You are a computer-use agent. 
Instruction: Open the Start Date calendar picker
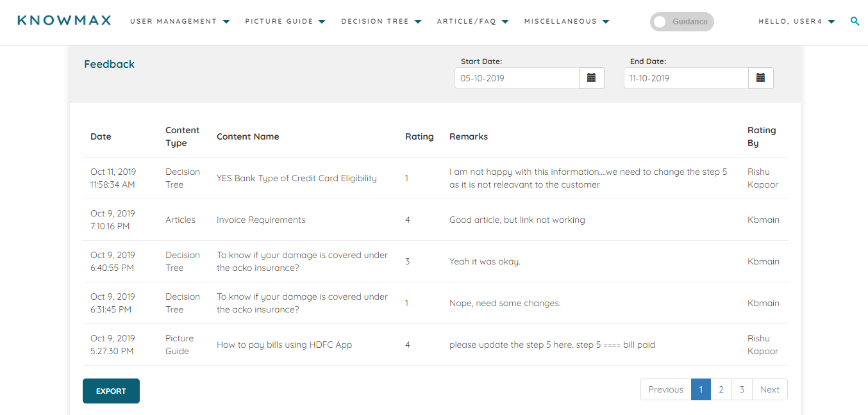click(591, 78)
